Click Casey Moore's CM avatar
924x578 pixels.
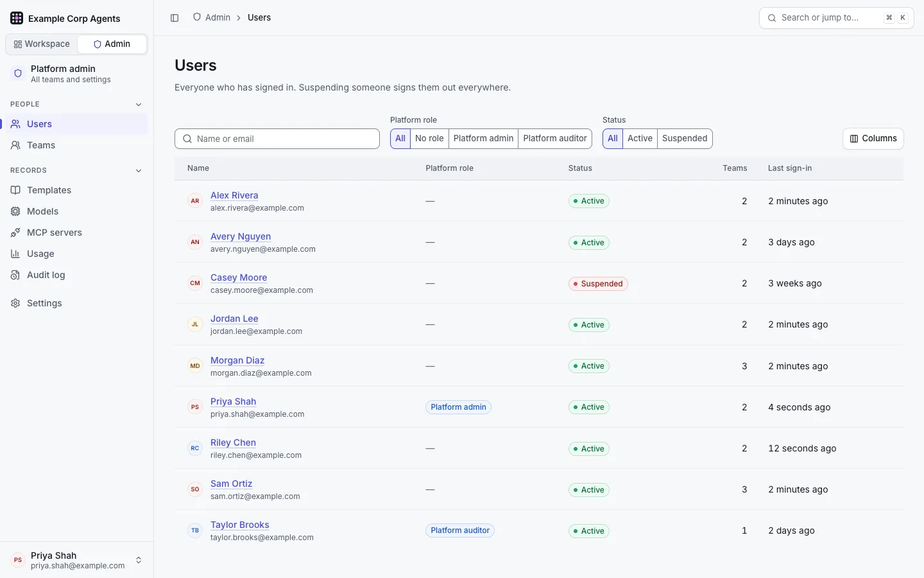[x=195, y=283]
